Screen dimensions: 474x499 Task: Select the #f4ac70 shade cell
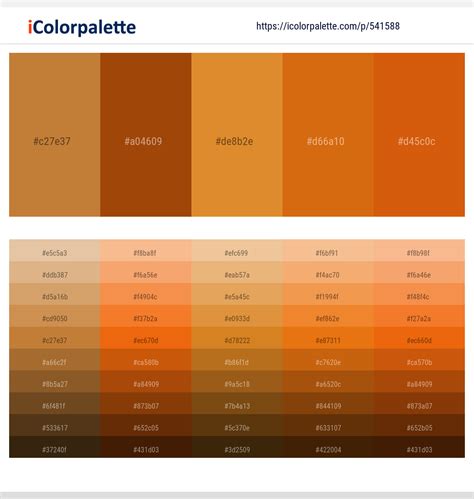pos(328,273)
